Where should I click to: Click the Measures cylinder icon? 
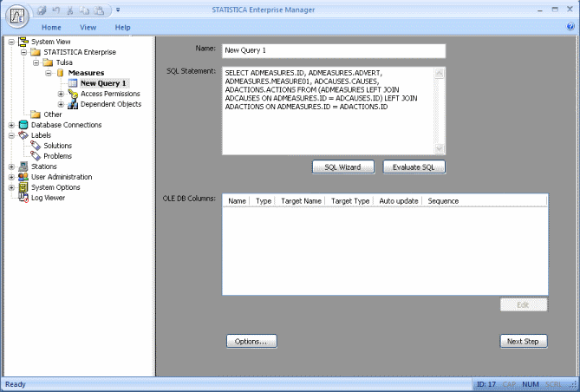[61, 73]
